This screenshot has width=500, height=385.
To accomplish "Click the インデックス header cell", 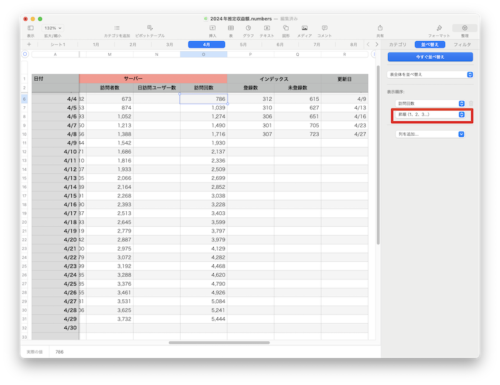I will (274, 79).
